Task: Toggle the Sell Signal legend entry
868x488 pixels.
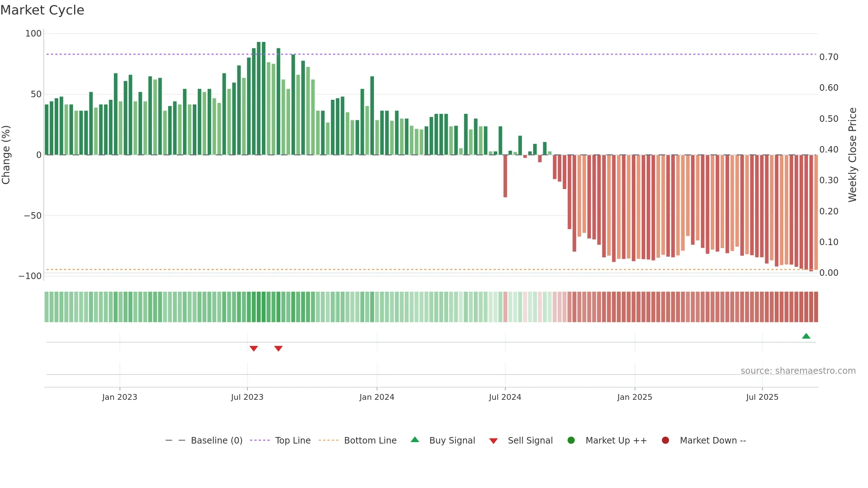Action: point(521,440)
